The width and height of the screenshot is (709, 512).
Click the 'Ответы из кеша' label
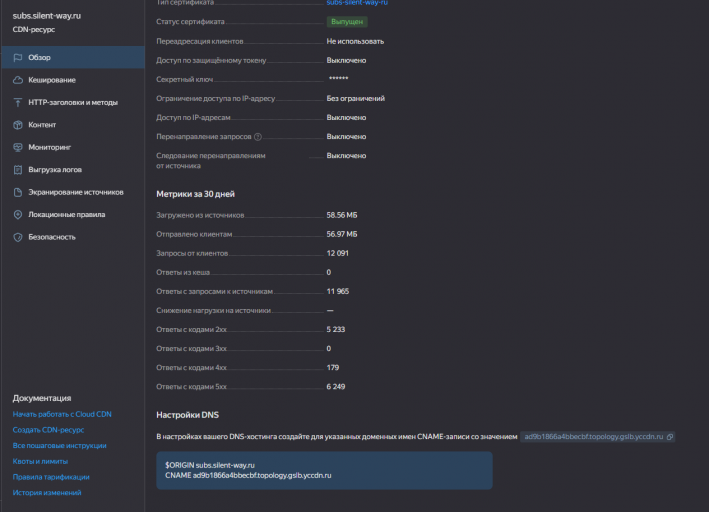pos(183,272)
